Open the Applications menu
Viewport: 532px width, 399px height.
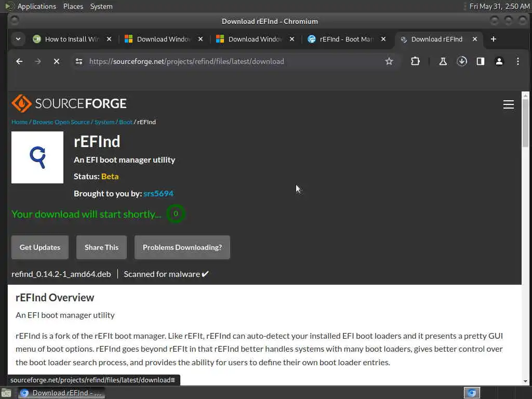point(37,6)
